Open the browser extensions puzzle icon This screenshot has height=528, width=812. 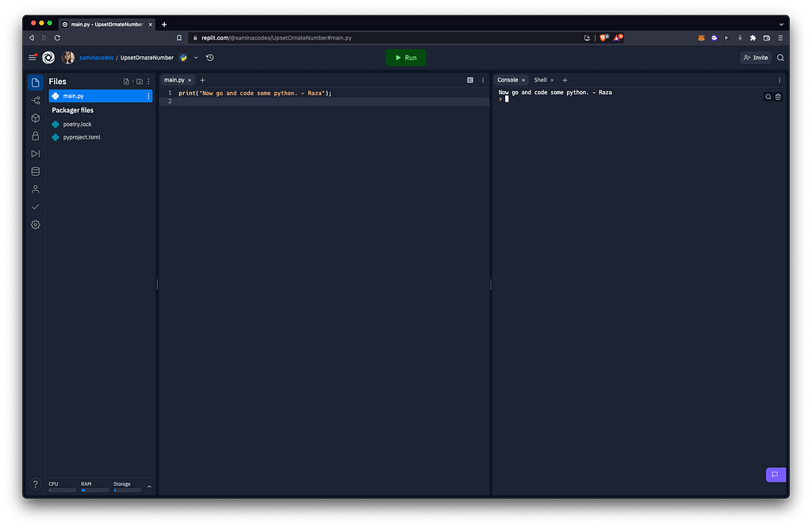pyautogui.click(x=753, y=38)
